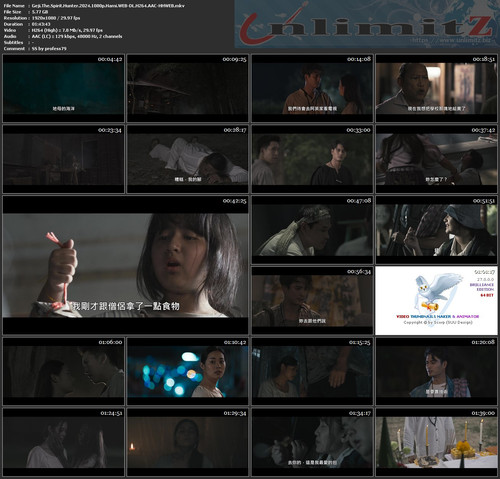The width and height of the screenshot is (500, 479).
Task: Open the bokeh lights frame at 01:10:42
Action: 188,371
